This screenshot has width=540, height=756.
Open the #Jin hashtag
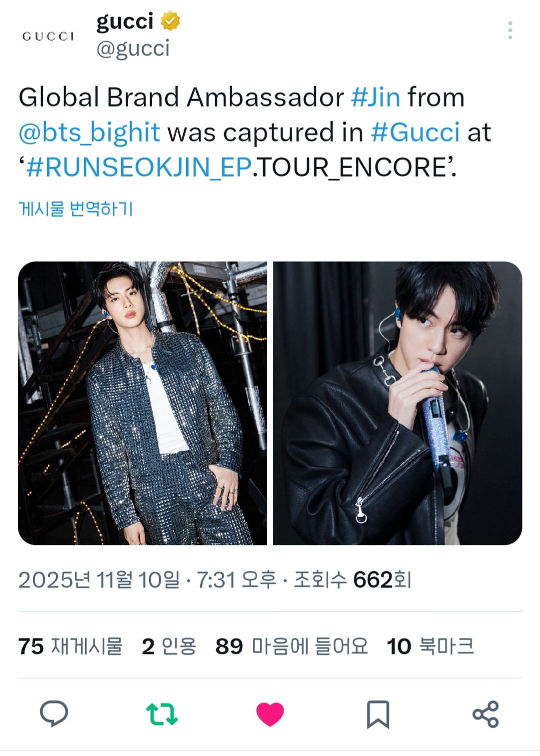tap(375, 97)
